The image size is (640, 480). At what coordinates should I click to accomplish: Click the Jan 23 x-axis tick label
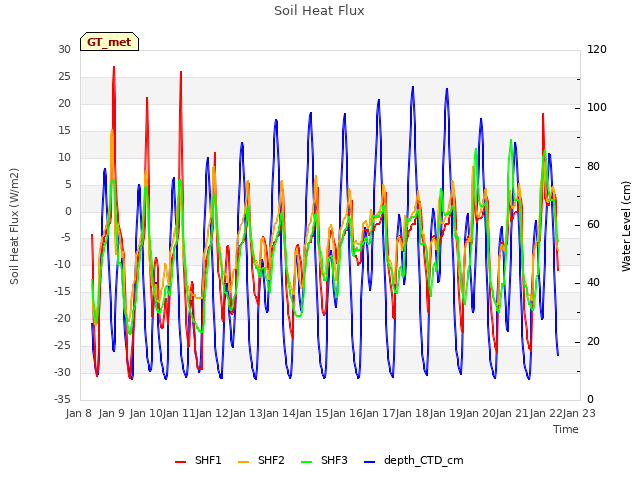pyautogui.click(x=579, y=413)
